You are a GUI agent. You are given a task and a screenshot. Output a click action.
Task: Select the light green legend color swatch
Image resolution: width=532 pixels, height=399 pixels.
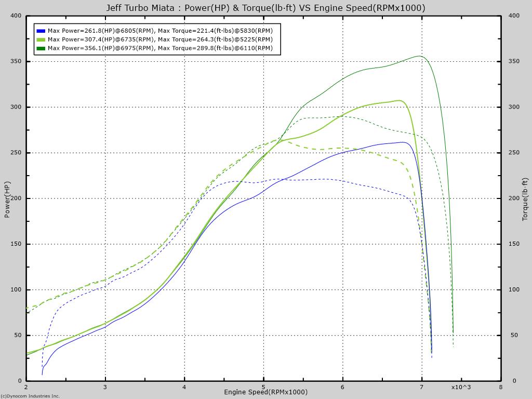click(x=41, y=39)
